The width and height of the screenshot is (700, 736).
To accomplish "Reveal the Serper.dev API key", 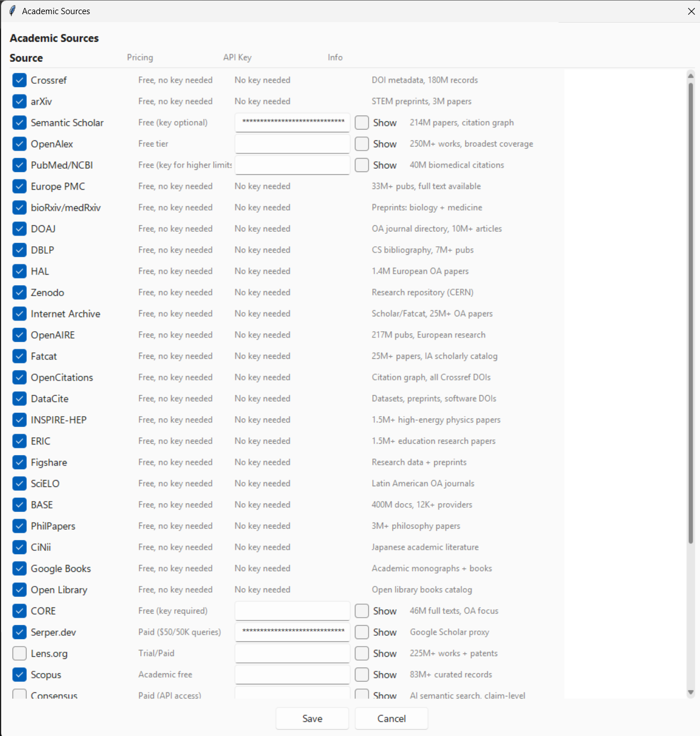I will coord(362,632).
